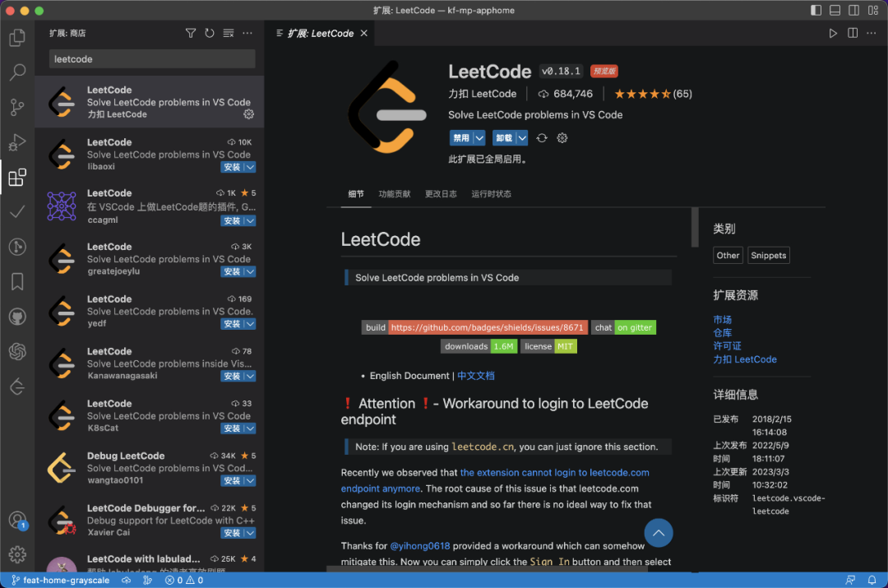The image size is (888, 588).
Task: Switch to the 更改日志 changelog tab
Action: [441, 194]
